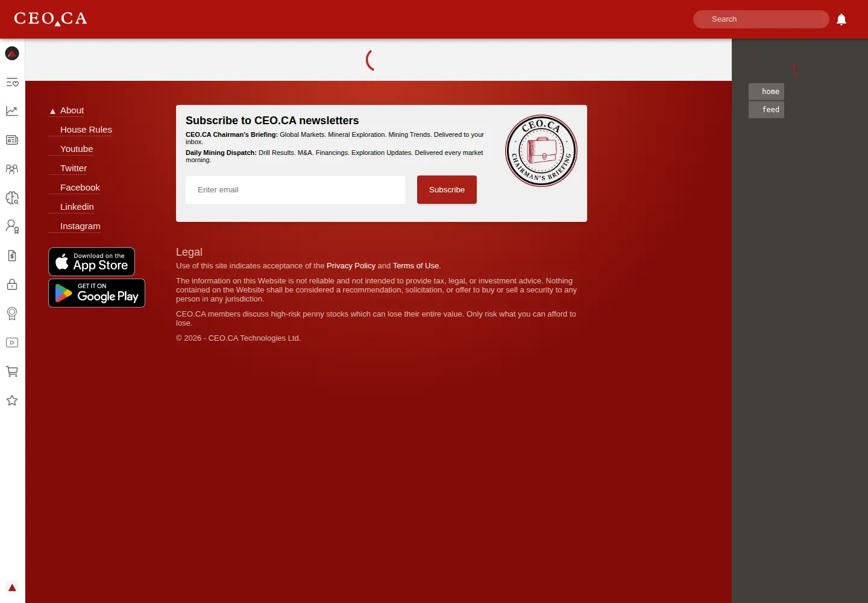Click the Chairman's Briefing seal image
The height and width of the screenshot is (603, 868).
[541, 151]
